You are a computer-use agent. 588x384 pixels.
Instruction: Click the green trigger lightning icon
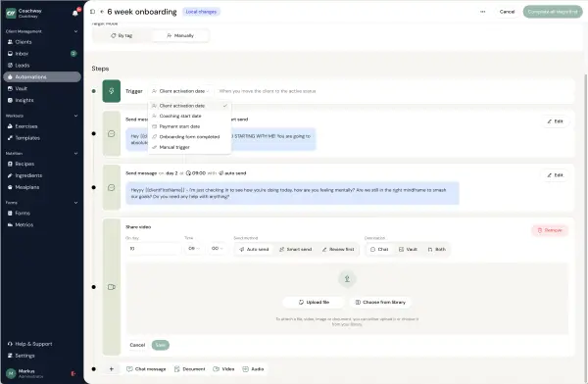point(112,91)
